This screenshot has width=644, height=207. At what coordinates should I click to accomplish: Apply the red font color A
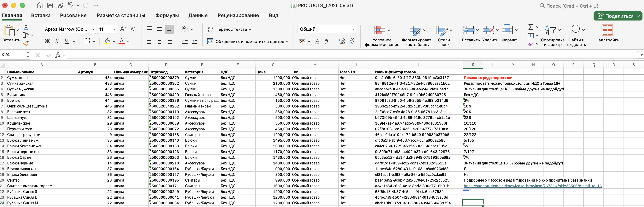(x=122, y=41)
